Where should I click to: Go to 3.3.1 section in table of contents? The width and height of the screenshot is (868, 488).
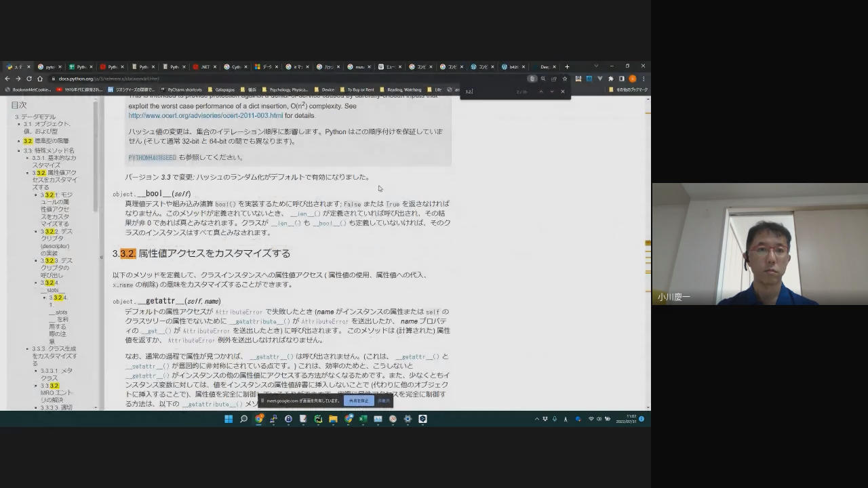(x=54, y=161)
